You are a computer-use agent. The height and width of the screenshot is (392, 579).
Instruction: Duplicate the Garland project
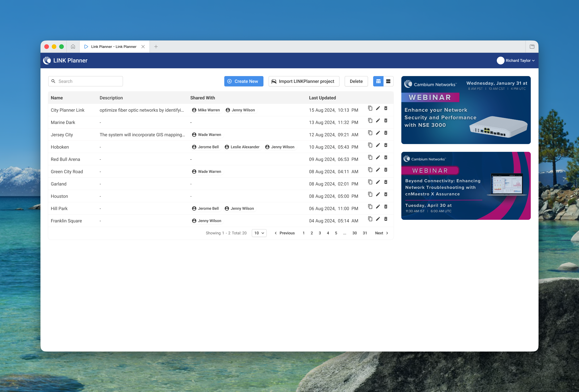click(x=370, y=182)
